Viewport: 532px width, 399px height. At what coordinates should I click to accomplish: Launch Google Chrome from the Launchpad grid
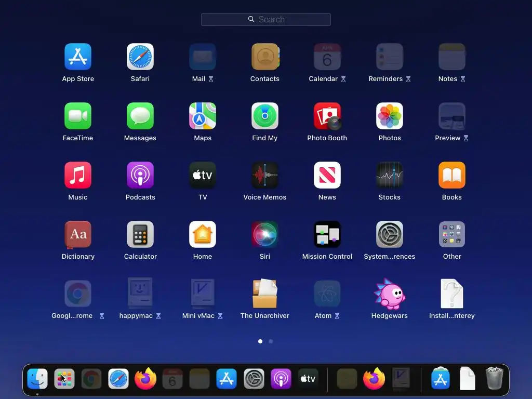78,294
